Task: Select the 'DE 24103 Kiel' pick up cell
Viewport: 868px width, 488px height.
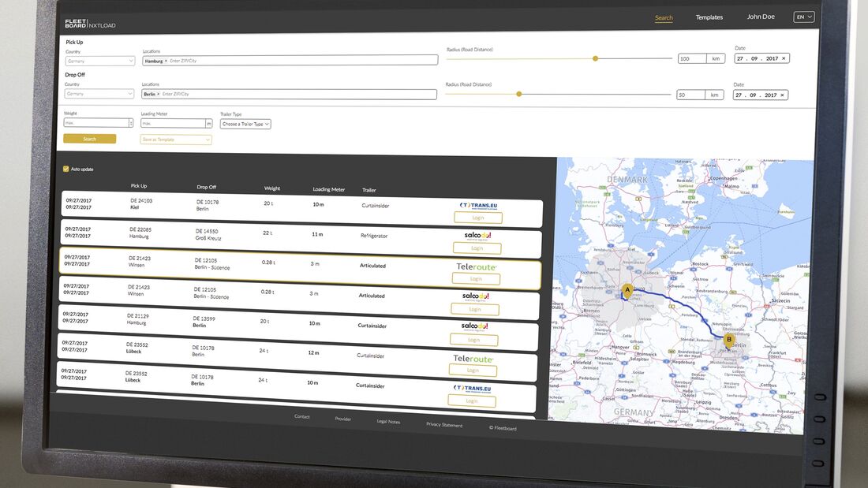Action: tap(141, 203)
